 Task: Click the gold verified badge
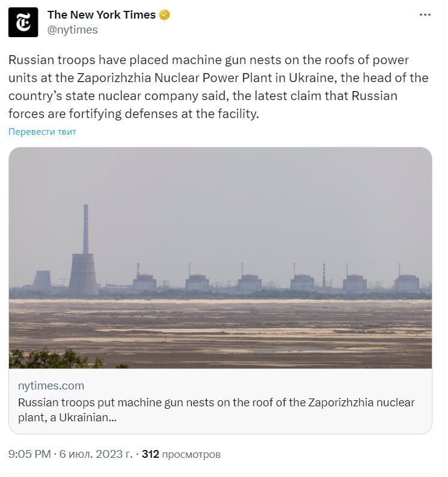click(x=165, y=15)
